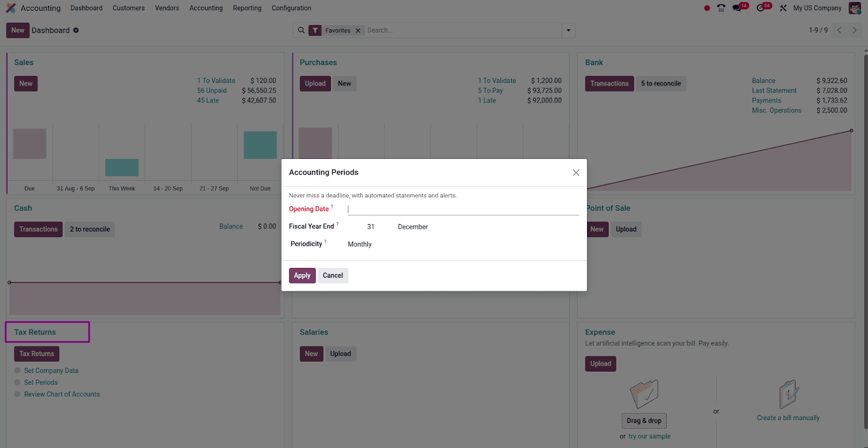
Task: Click the Cancel button
Action: [333, 276]
